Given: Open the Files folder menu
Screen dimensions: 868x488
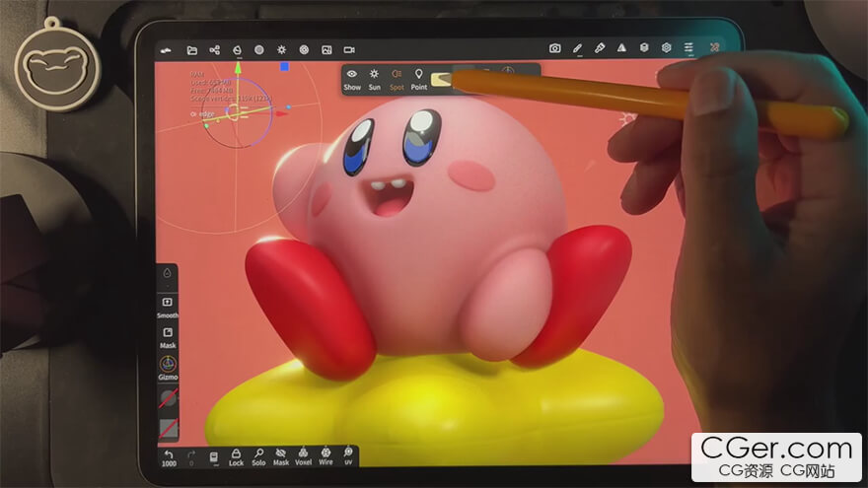Looking at the screenshot, I should (191, 49).
